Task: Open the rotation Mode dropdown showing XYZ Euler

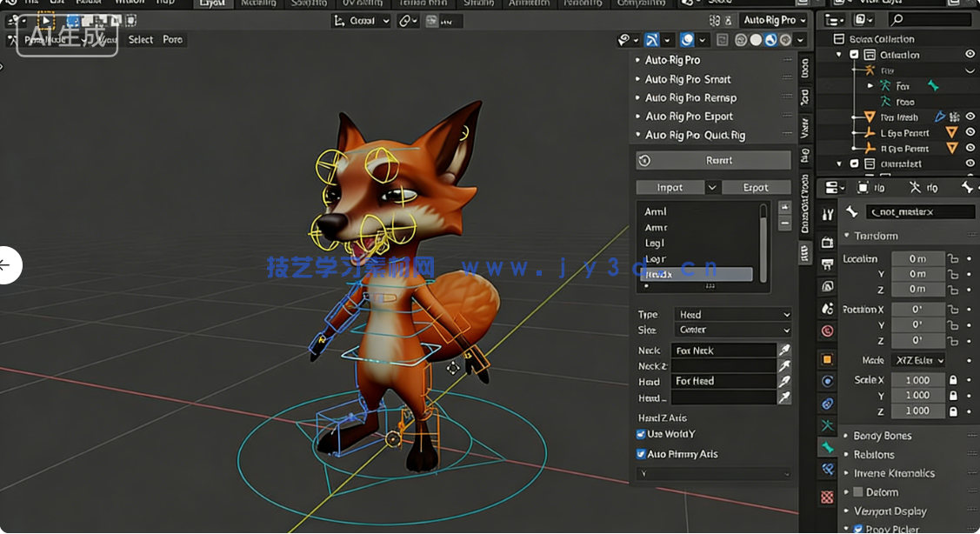Action: (x=919, y=360)
